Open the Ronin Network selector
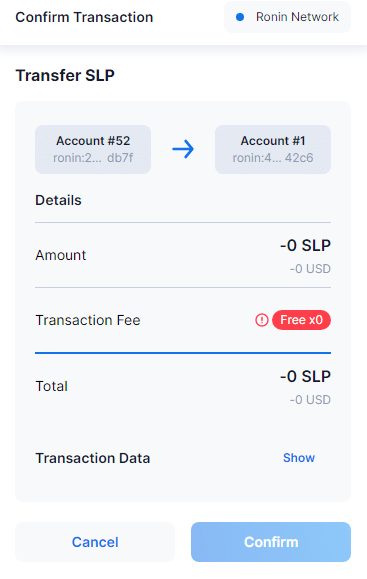Screen dimensions: 367x579 coord(287,17)
